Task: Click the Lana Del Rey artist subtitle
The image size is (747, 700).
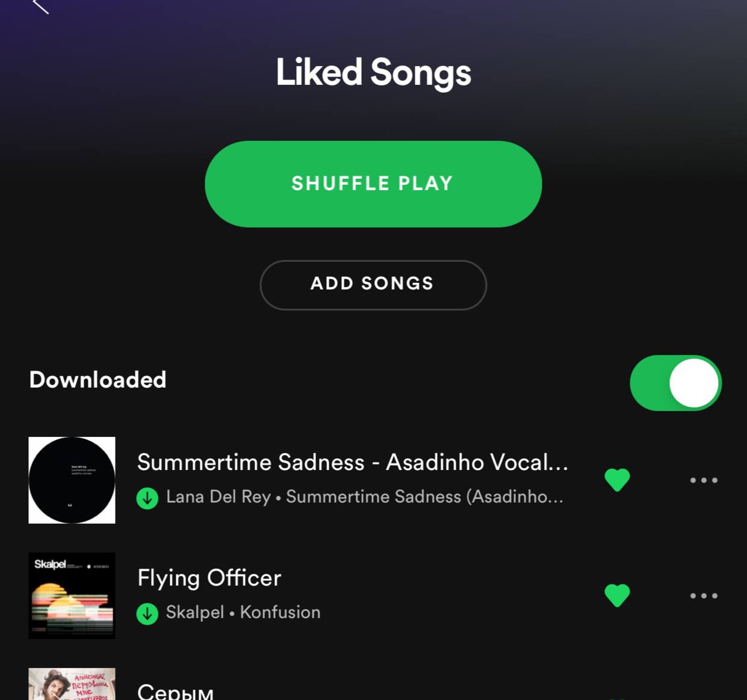Action: (219, 497)
